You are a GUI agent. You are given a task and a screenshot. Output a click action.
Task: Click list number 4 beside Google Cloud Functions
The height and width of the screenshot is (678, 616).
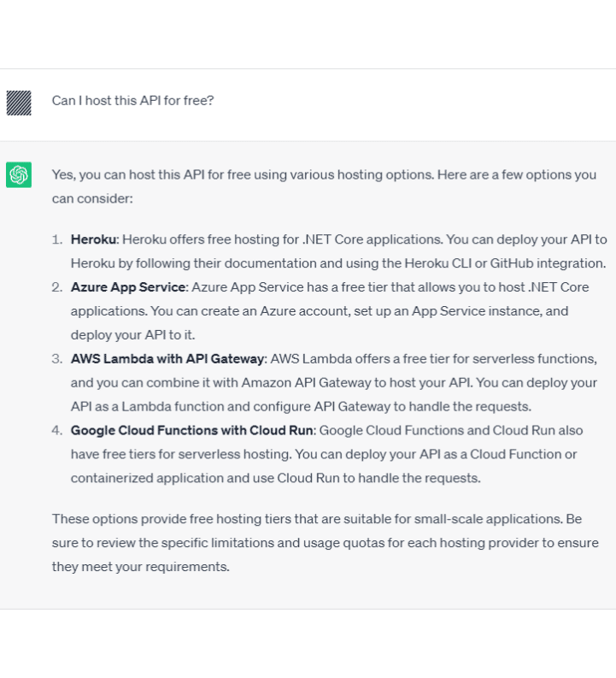tap(57, 430)
